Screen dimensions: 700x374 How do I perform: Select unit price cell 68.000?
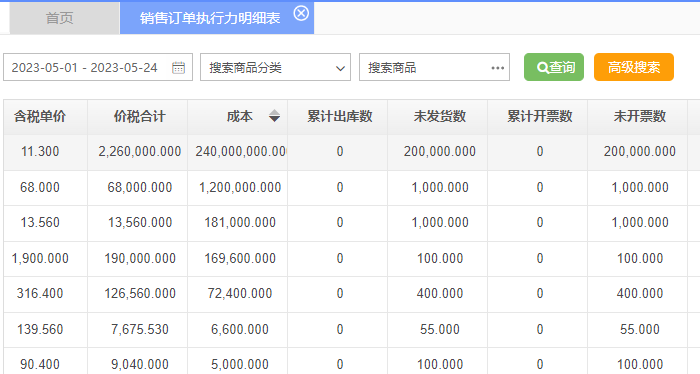pos(46,187)
